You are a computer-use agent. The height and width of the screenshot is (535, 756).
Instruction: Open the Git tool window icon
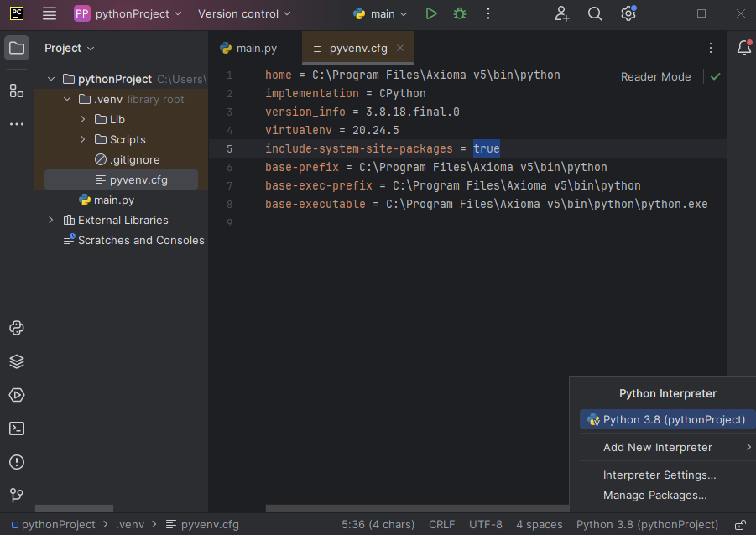click(17, 496)
